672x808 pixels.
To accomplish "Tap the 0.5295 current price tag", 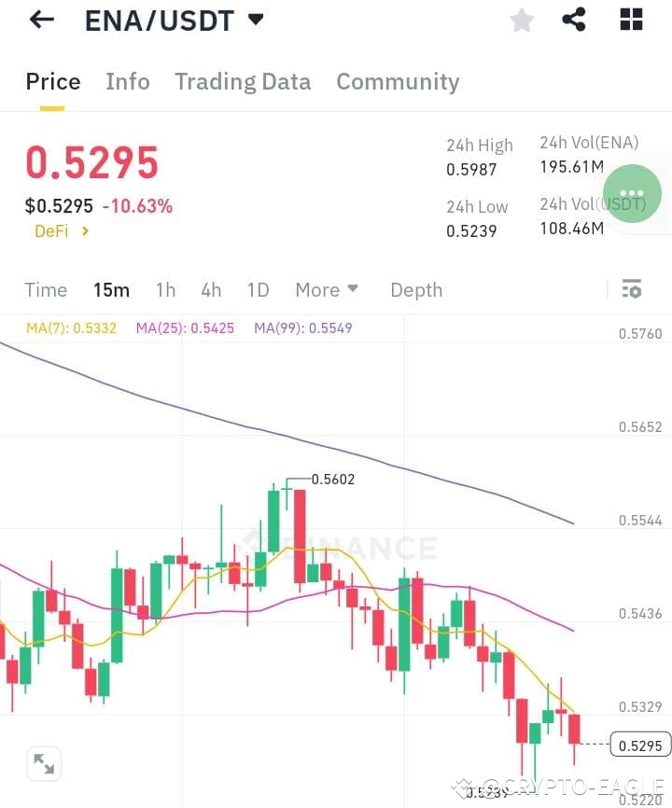I will (638, 745).
